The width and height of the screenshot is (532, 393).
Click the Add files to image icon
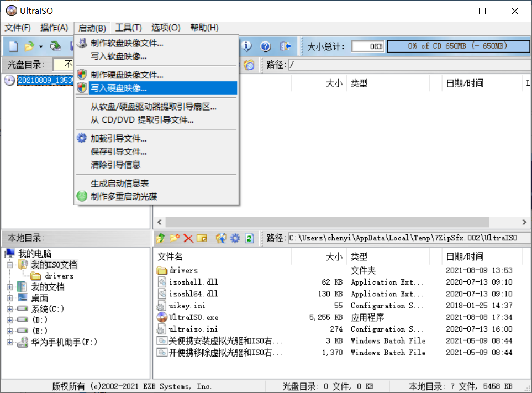[x=221, y=238]
